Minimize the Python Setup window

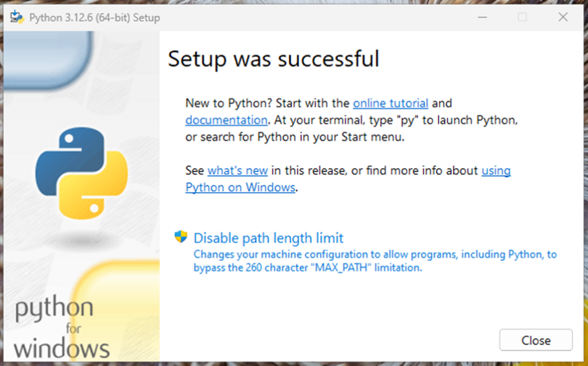482,17
